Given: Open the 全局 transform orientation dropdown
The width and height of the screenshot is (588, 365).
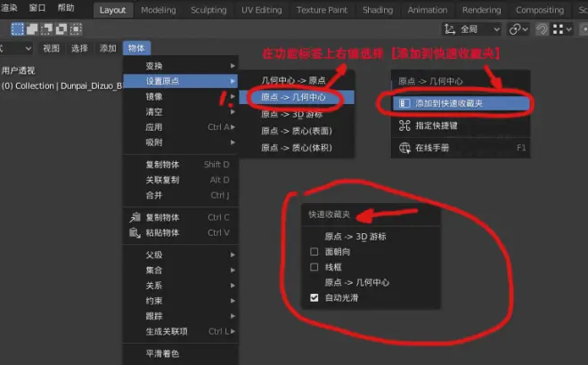Looking at the screenshot, I should (x=472, y=29).
